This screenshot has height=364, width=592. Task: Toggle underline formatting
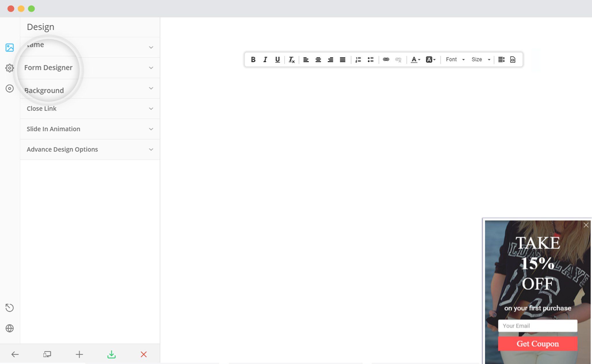point(277,60)
